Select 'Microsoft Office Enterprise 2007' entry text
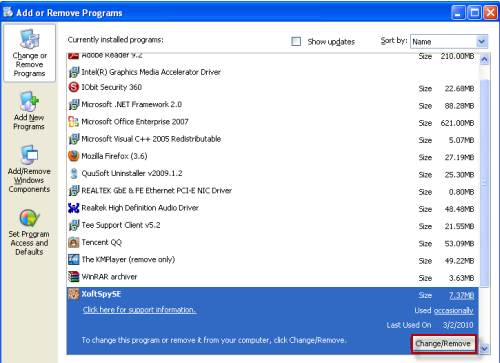 pos(135,122)
